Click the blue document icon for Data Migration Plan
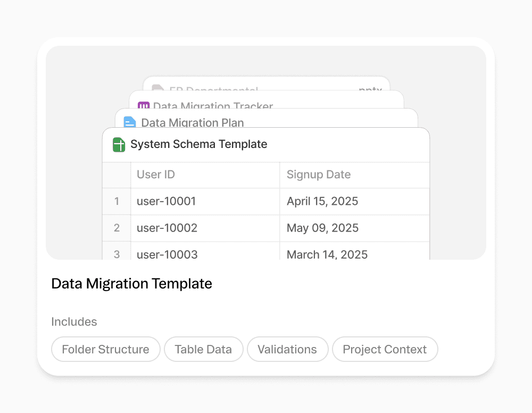Image resolution: width=532 pixels, height=413 pixels. coord(130,122)
